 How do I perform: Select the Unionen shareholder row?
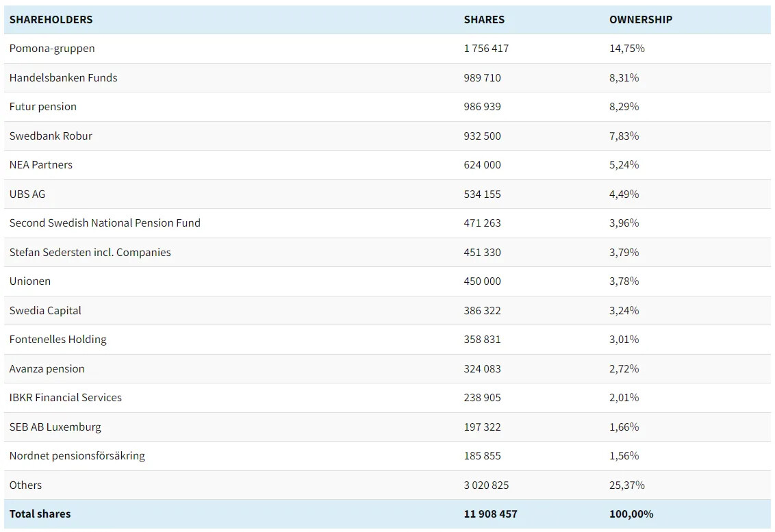point(30,281)
